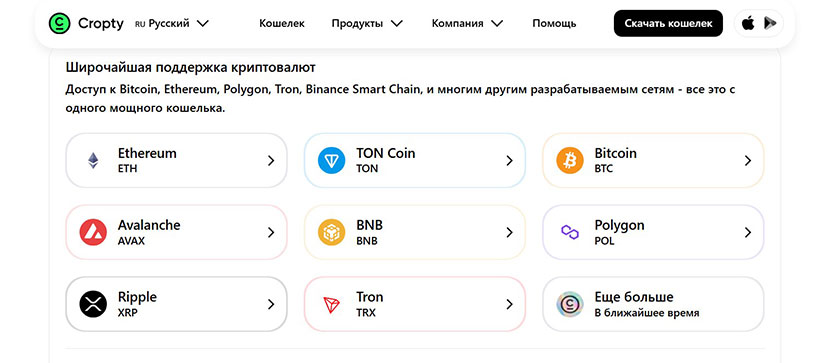Expand the Продукты dropdown menu
The height and width of the screenshot is (363, 820).
pyautogui.click(x=367, y=24)
